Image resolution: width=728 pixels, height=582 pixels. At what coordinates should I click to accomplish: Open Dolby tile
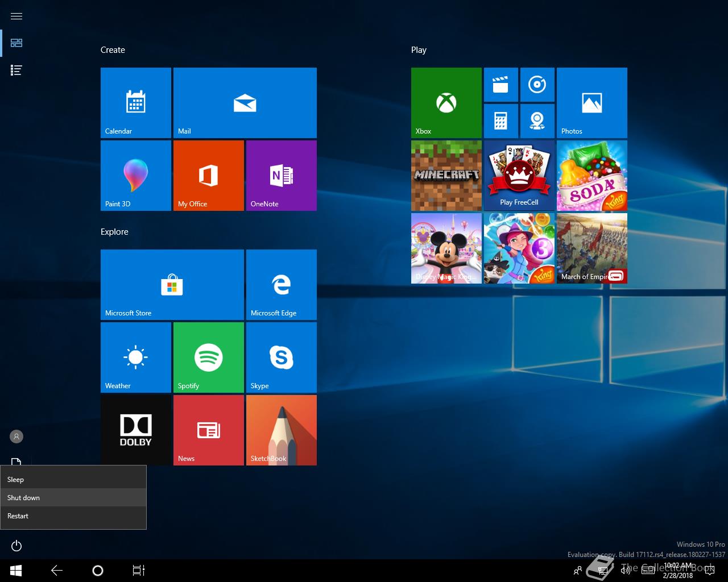[136, 430]
